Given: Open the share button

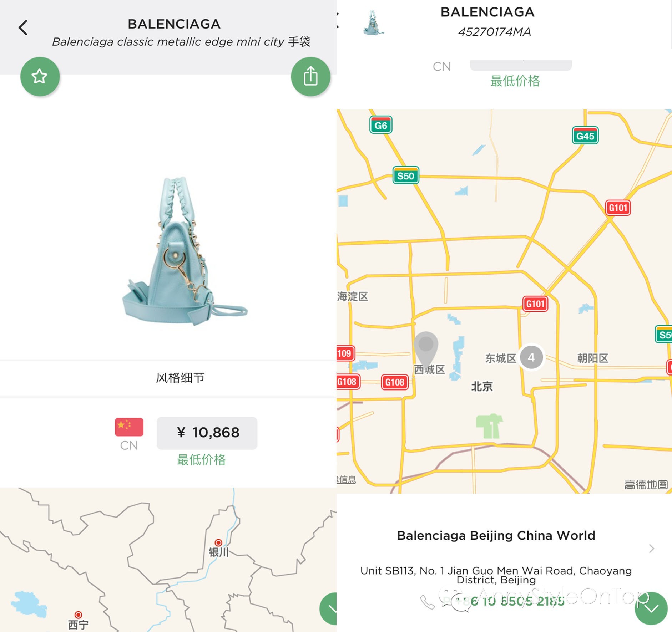Looking at the screenshot, I should point(310,76).
